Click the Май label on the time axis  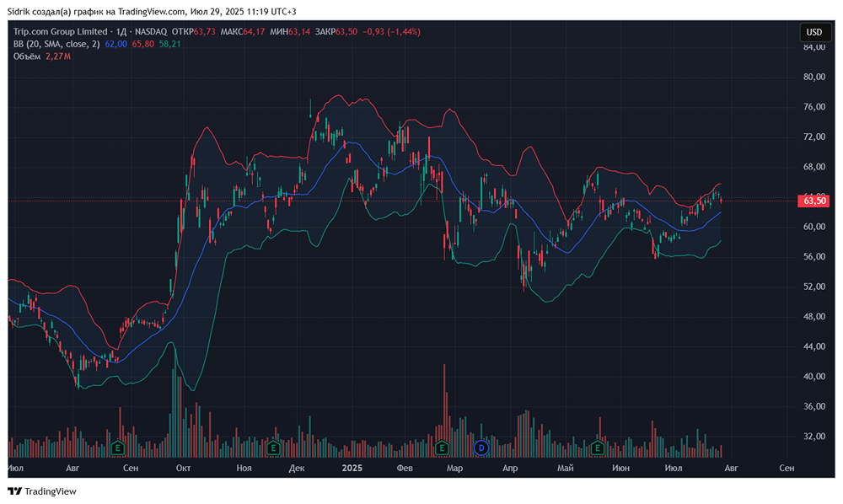coord(565,468)
